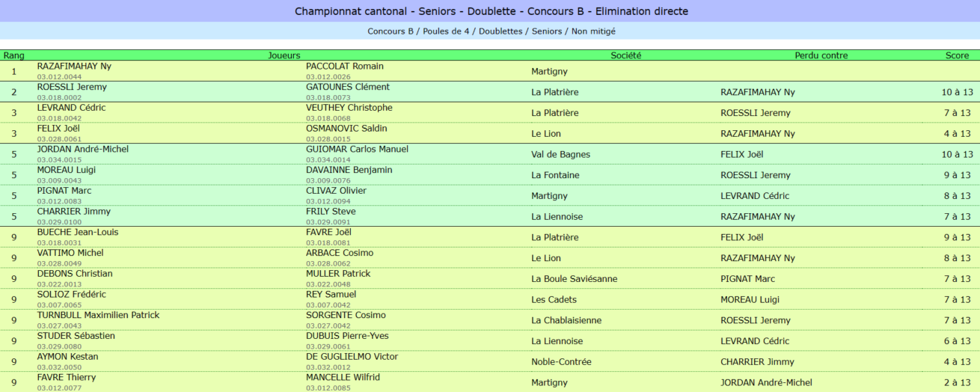
Task: Click the Société column header
Action: (x=625, y=55)
